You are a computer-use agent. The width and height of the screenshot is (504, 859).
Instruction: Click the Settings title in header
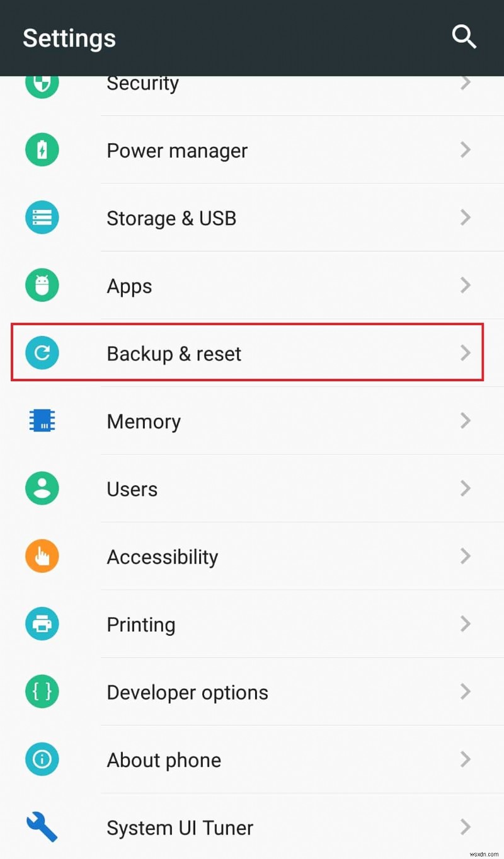(69, 38)
